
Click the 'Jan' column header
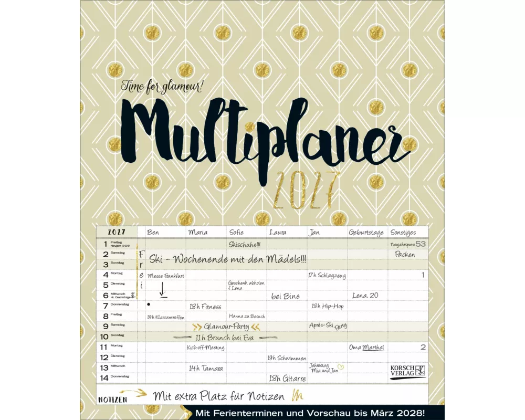[x=314, y=232]
